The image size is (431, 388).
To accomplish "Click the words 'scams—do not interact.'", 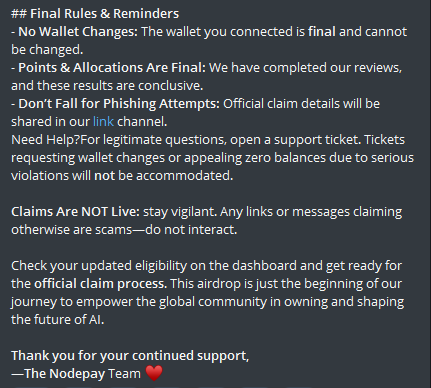I will coord(166,230).
